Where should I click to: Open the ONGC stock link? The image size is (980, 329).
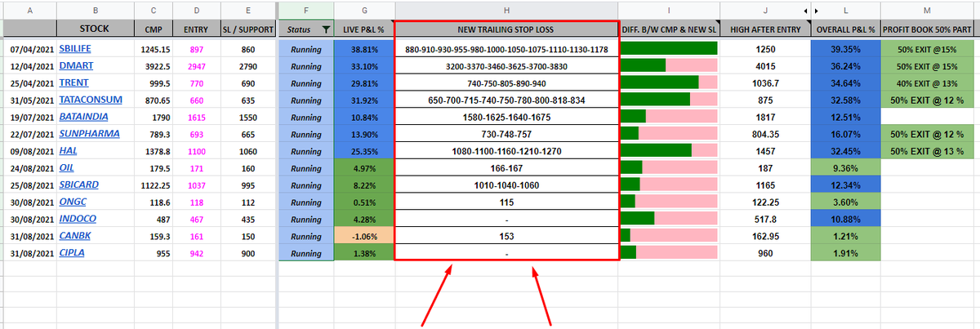(73, 202)
